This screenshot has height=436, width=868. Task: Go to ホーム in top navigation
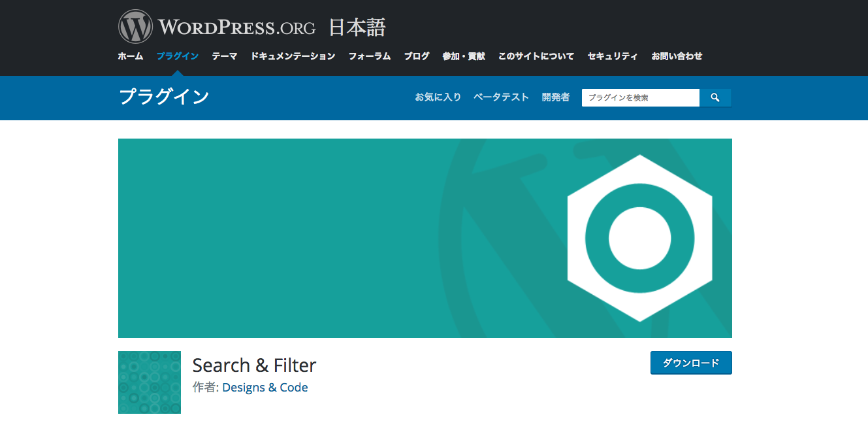[x=131, y=56]
